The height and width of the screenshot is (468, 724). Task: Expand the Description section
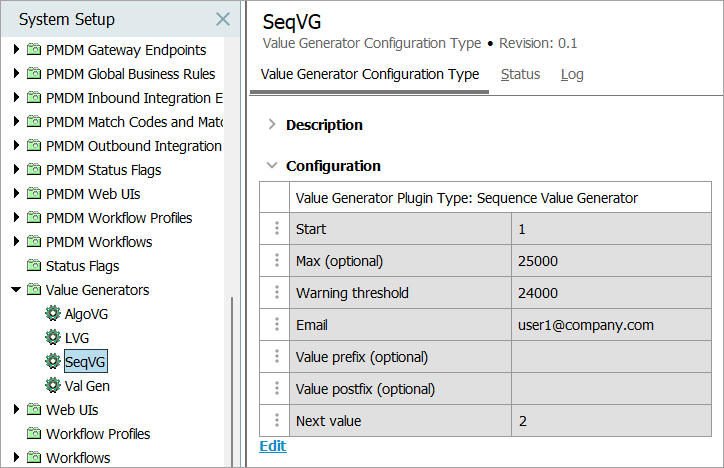[x=271, y=125]
